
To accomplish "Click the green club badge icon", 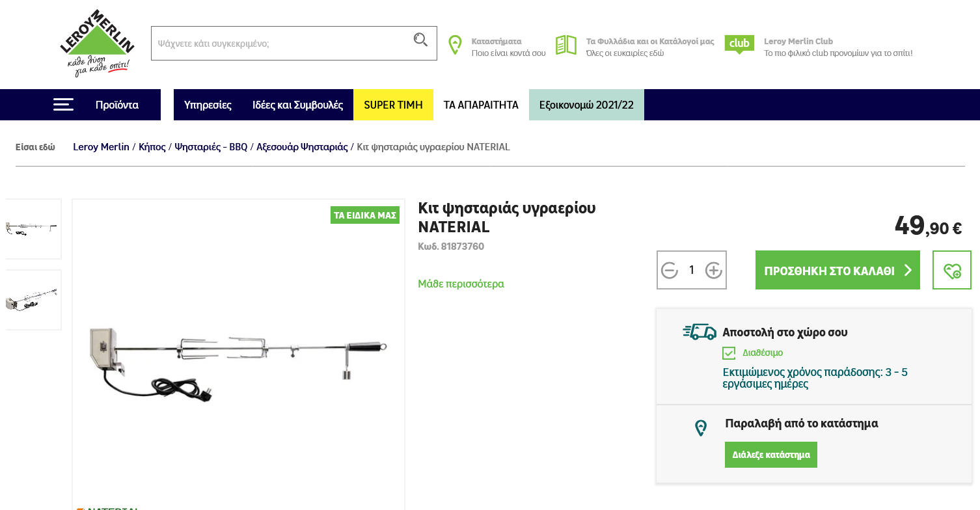I will pos(739,44).
